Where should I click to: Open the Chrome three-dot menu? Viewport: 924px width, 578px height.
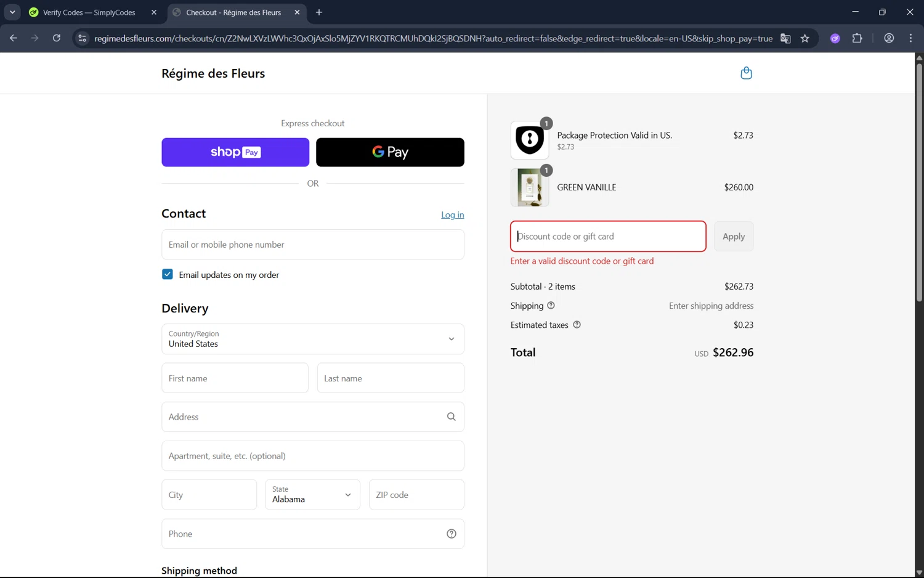(x=910, y=38)
